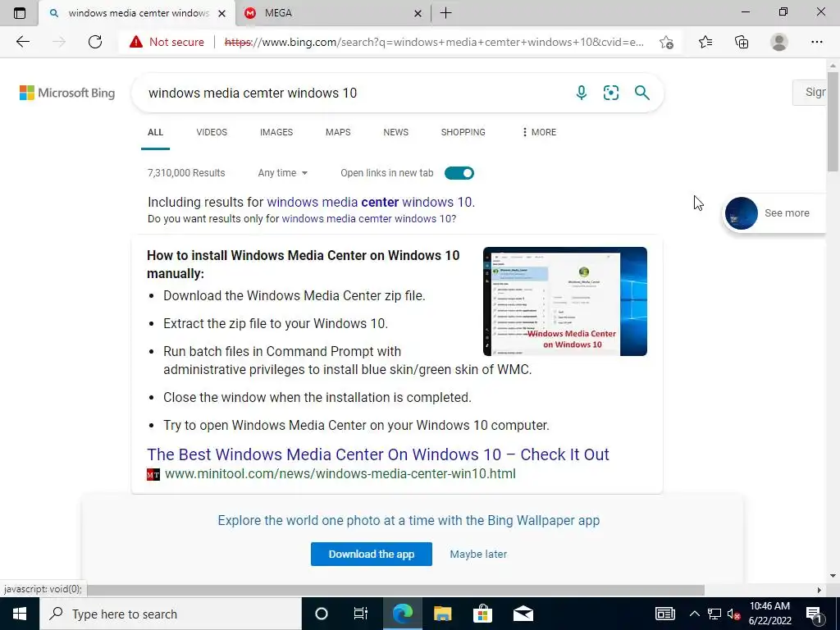Open the Favorites list icon
Image resolution: width=840 pixels, height=630 pixels.
click(705, 42)
